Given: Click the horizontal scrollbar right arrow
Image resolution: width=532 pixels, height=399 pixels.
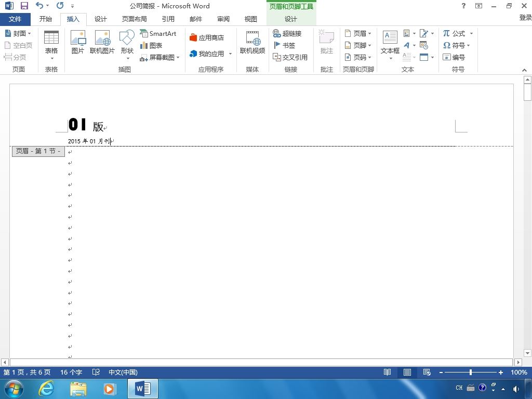Looking at the screenshot, I should [518, 362].
